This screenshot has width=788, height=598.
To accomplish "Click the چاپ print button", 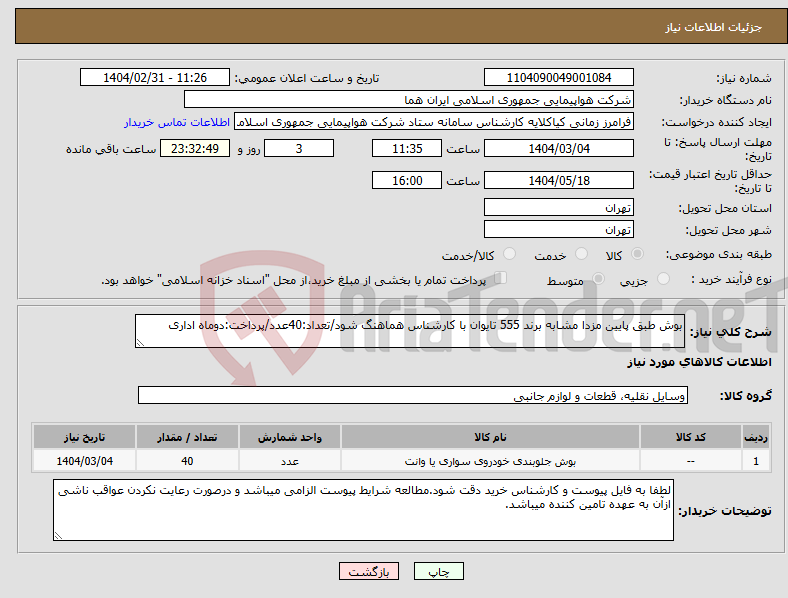I will (439, 571).
